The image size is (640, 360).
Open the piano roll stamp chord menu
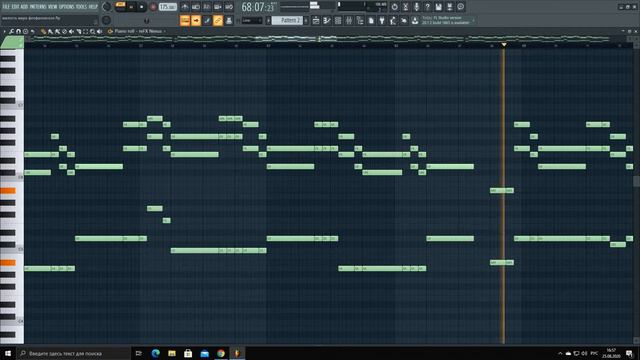click(26, 31)
